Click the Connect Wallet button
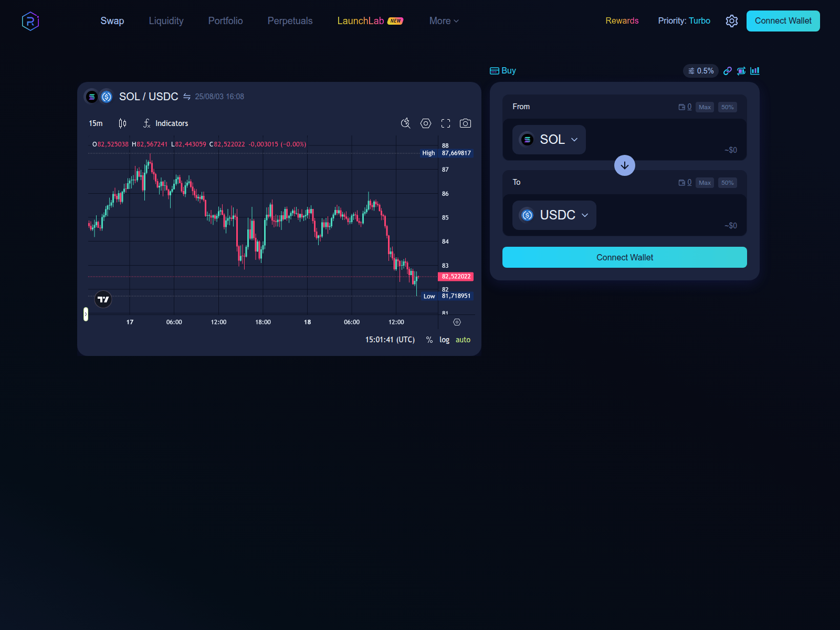The image size is (840, 630). pyautogui.click(x=625, y=257)
